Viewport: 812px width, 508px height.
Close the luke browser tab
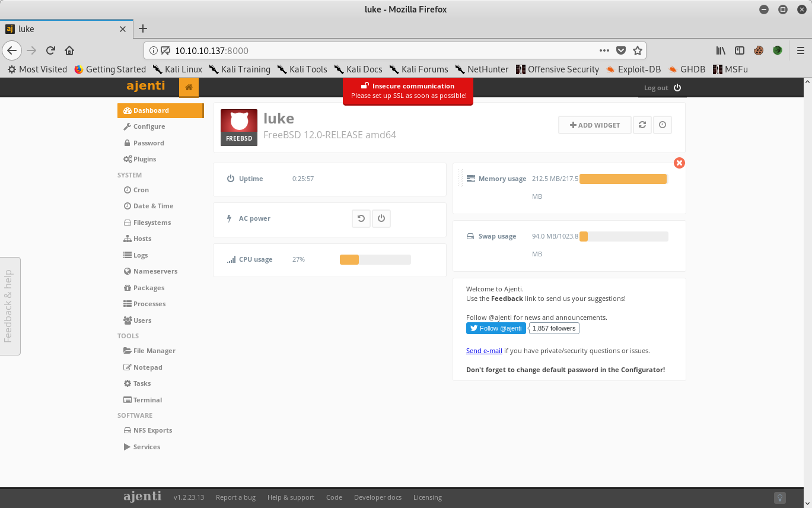coord(123,28)
